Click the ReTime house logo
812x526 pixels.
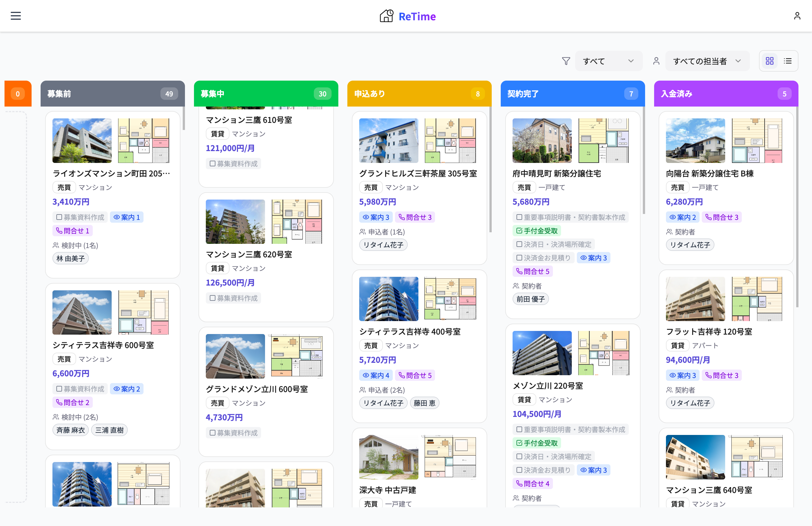point(386,16)
